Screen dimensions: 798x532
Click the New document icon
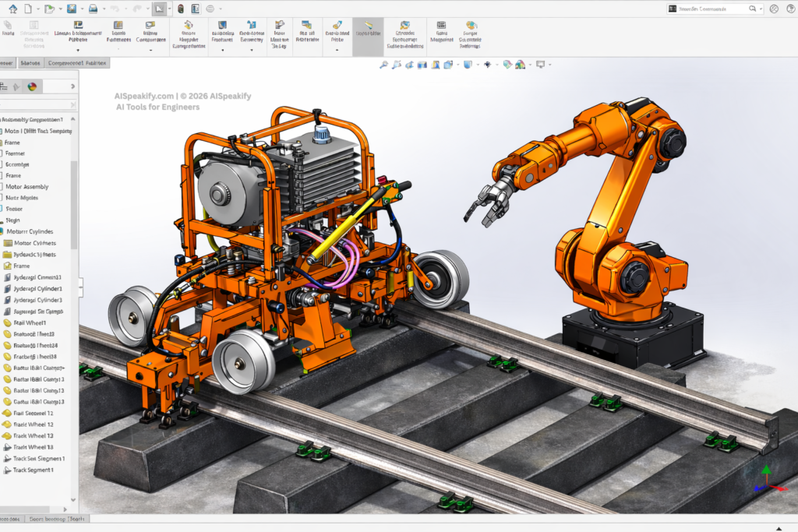pyautogui.click(x=28, y=9)
